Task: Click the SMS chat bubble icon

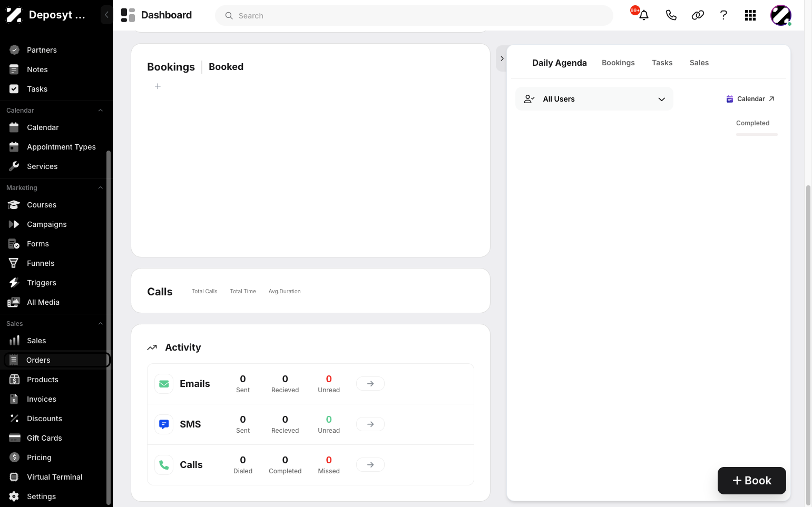Action: tap(164, 424)
